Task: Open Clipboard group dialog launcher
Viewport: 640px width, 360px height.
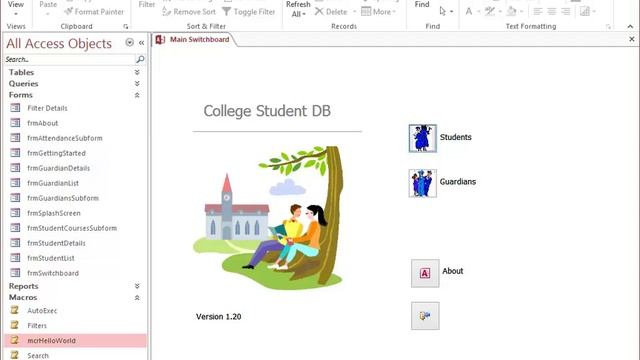Action: (x=125, y=27)
